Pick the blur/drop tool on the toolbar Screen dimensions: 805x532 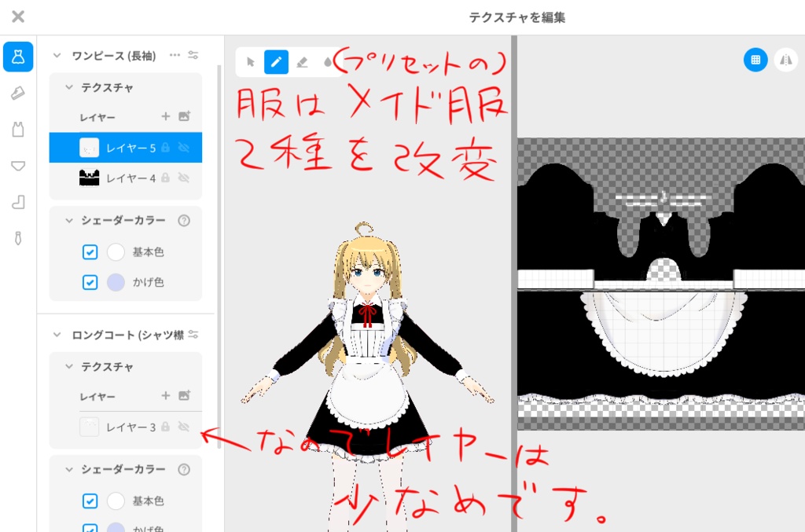(x=329, y=61)
